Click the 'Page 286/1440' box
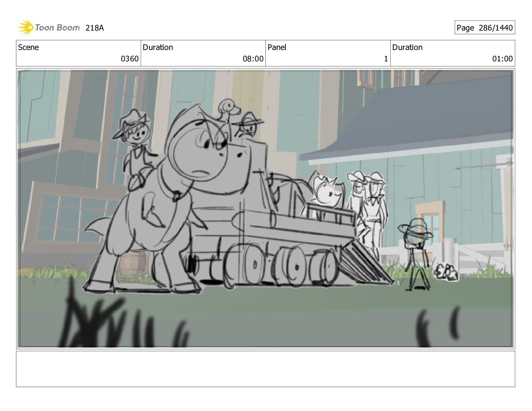 tap(485, 28)
